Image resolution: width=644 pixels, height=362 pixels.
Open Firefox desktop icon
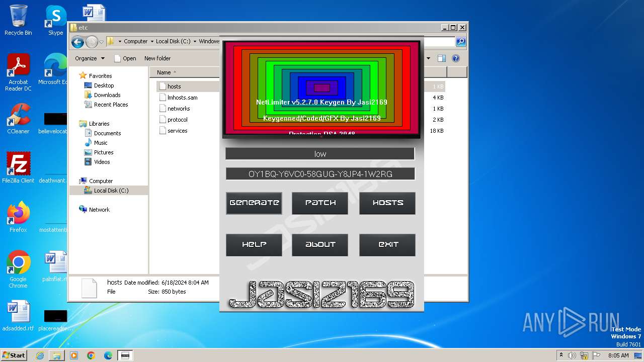coord(18,217)
